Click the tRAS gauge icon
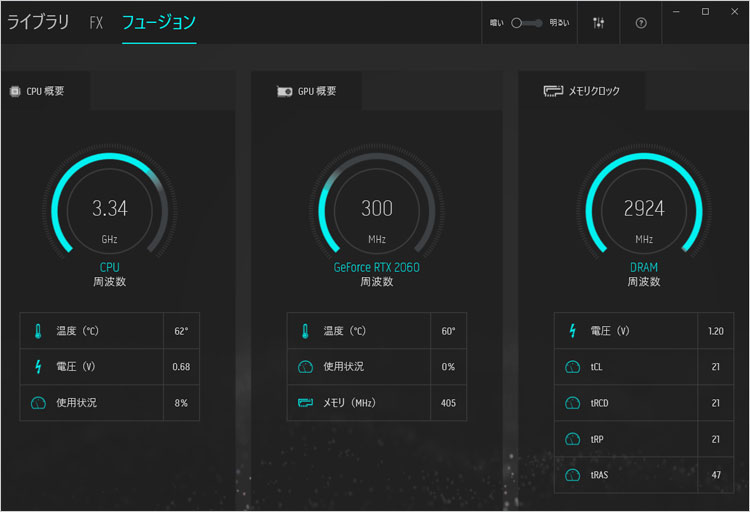The width and height of the screenshot is (750, 512). [x=573, y=475]
